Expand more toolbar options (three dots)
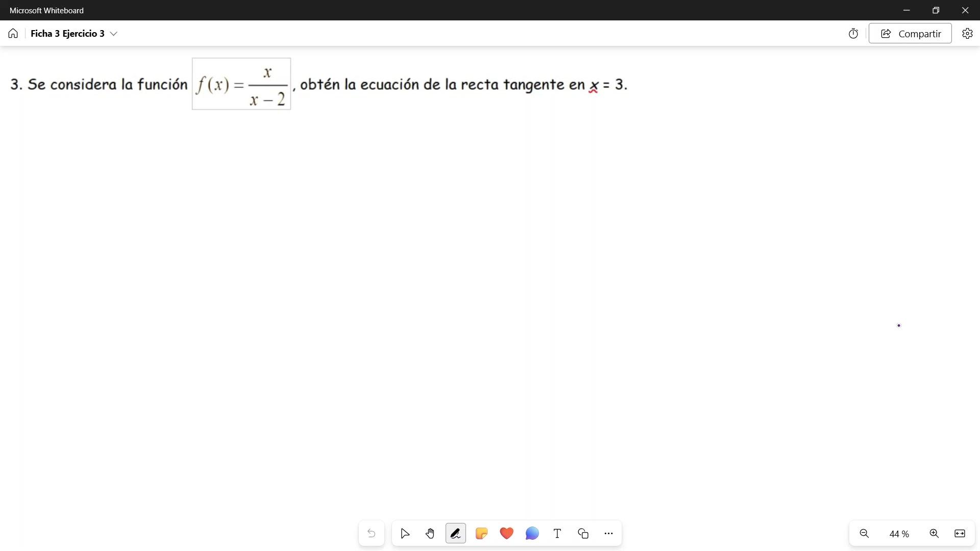 click(608, 534)
